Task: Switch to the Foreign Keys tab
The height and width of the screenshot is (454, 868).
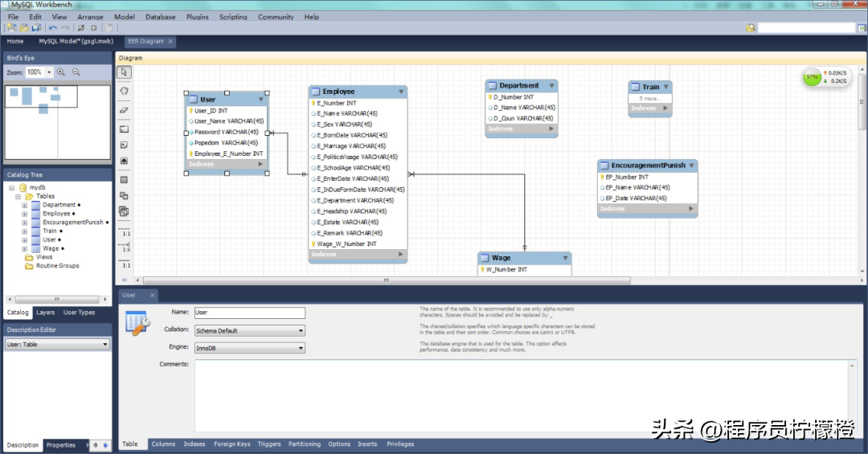Action: pyautogui.click(x=231, y=444)
